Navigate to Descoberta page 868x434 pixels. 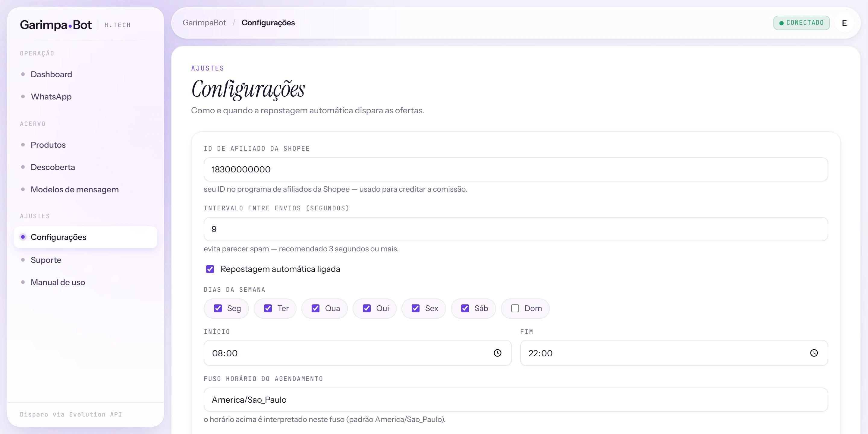pos(85,167)
